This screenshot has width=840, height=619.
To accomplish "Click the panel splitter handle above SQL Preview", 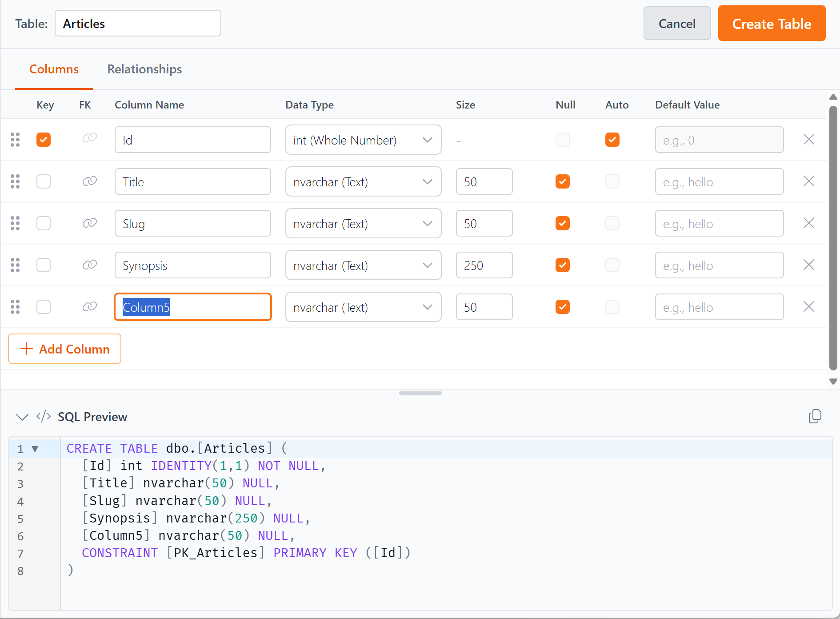I will tap(420, 393).
